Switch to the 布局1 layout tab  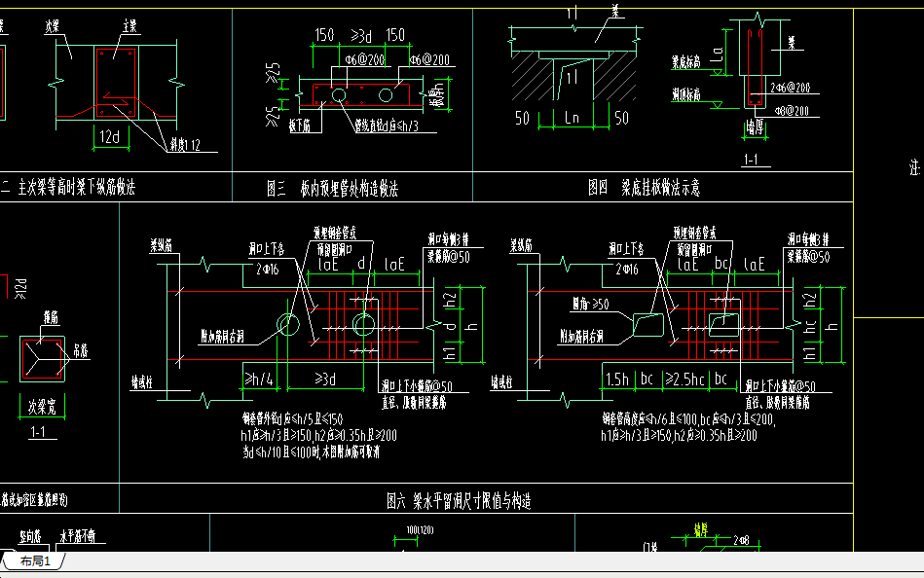35,560
